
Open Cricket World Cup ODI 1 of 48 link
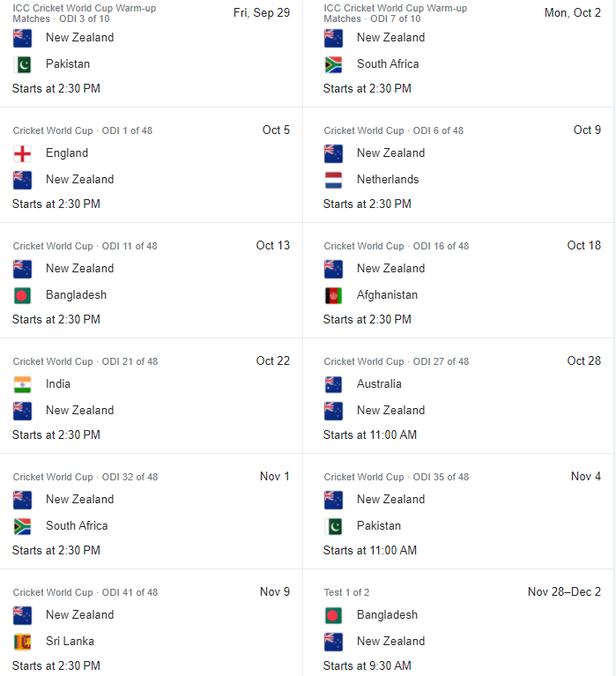coord(82,130)
